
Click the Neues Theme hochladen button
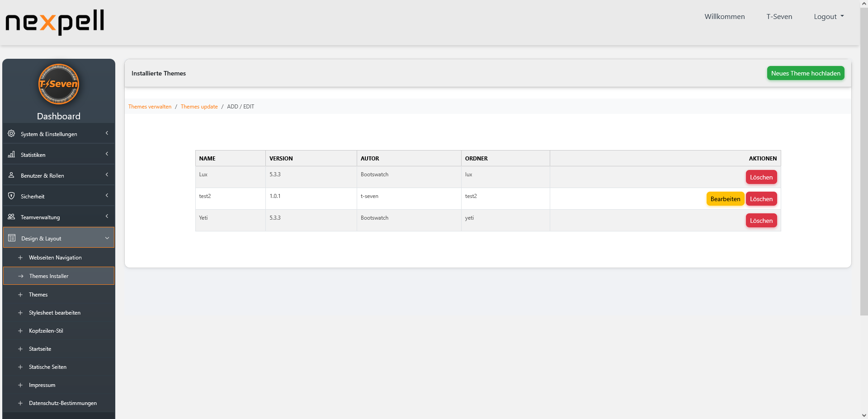(805, 73)
